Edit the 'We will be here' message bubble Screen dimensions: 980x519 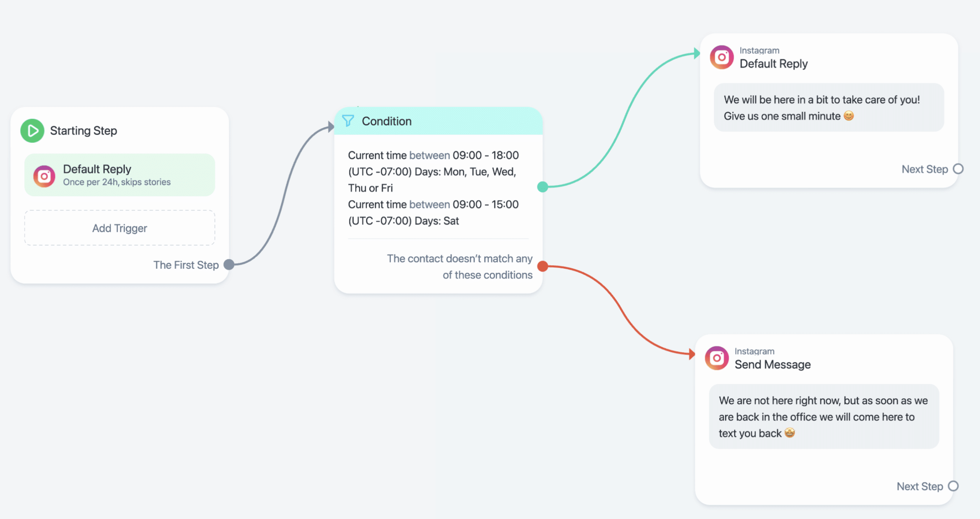pos(829,108)
